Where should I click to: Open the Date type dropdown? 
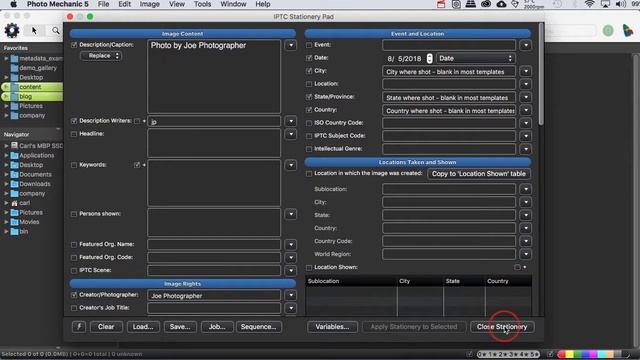475,58
